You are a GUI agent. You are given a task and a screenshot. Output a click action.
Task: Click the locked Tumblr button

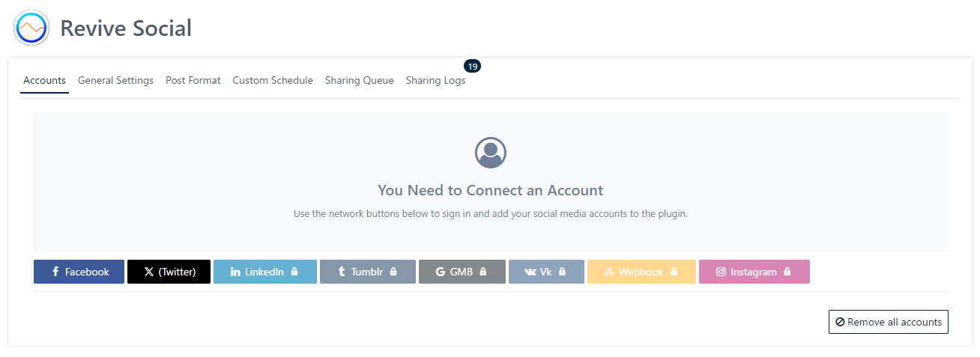[x=368, y=272]
